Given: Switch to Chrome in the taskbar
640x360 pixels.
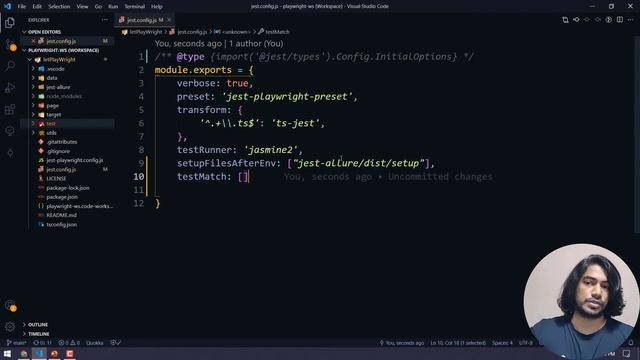Looking at the screenshot, I should click(x=24, y=353).
